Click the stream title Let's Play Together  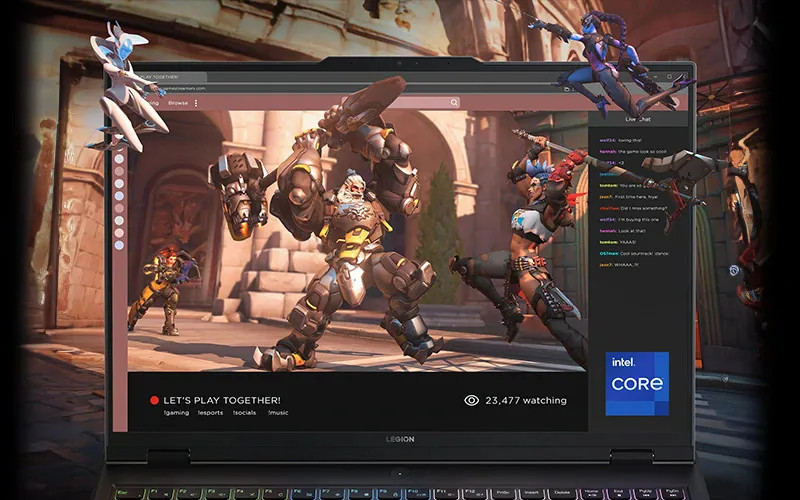(222, 400)
